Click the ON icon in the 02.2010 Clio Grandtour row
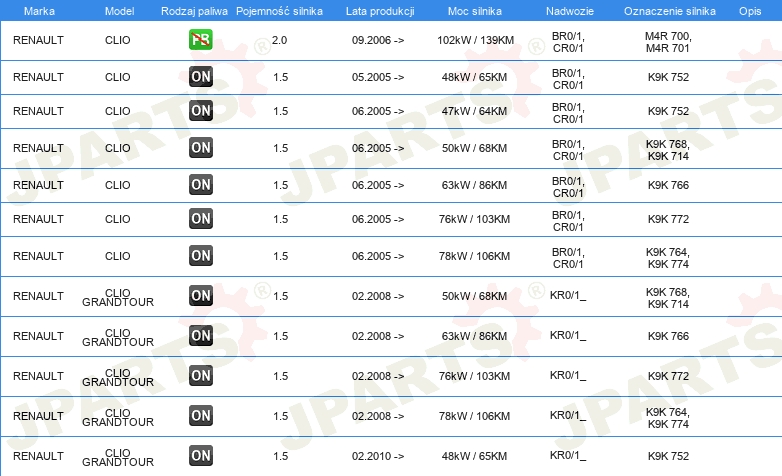782x476 pixels. click(x=201, y=456)
